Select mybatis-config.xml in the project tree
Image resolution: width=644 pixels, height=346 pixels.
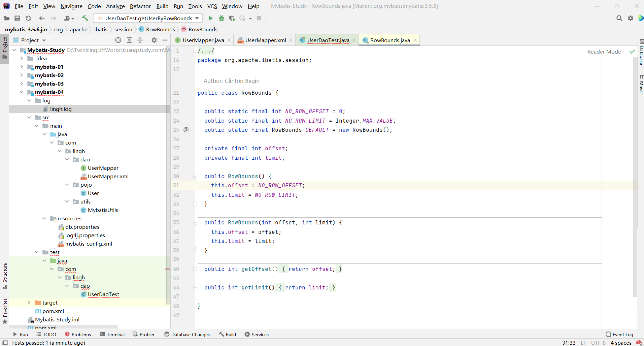point(89,244)
